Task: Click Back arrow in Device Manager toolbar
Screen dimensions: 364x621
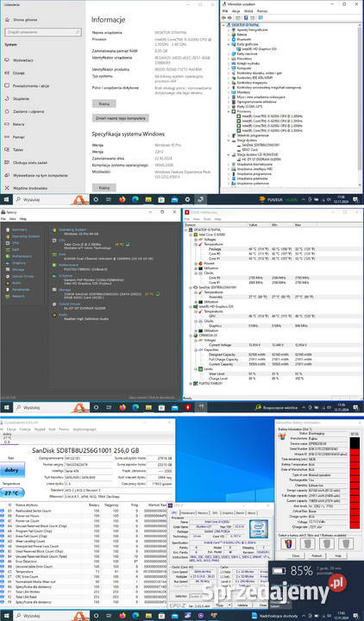Action: pos(224,18)
